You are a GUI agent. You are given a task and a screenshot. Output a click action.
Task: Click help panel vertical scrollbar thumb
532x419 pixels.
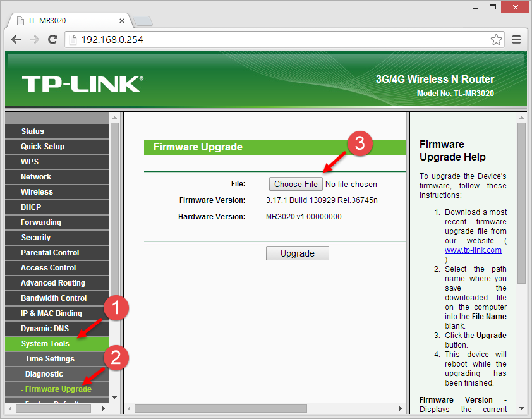click(521, 203)
